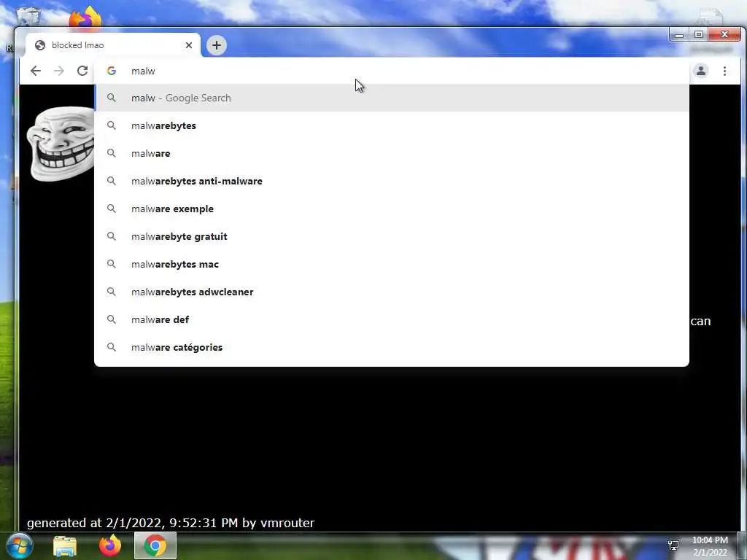Maximize the Chrome window
747x560 pixels.
698,35
